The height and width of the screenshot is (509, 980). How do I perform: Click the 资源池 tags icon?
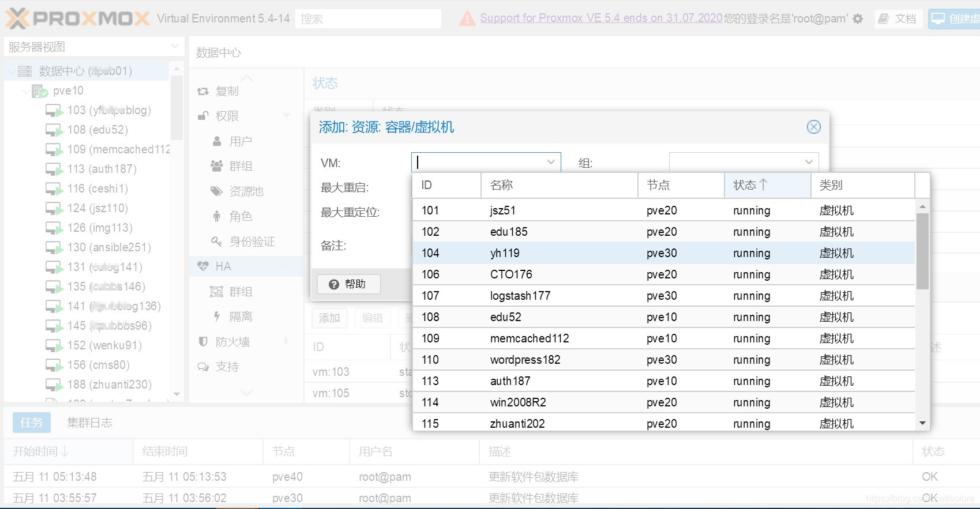point(217,191)
